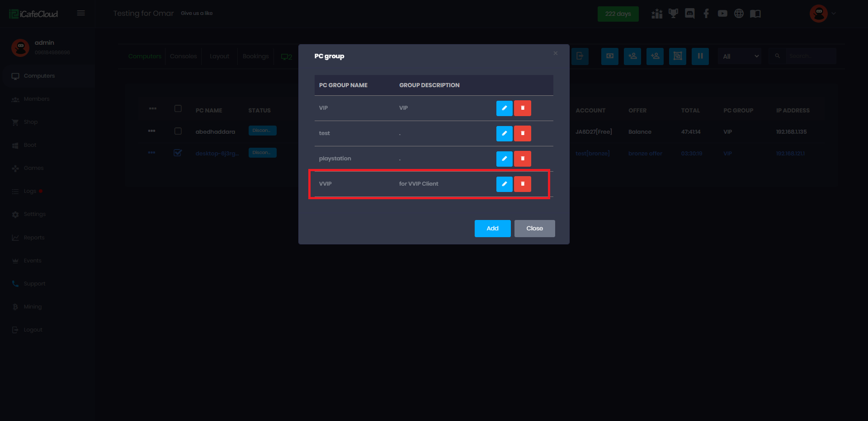Viewport: 868px width, 421px height.
Task: Toggle the hamburger sidebar menu
Action: click(81, 13)
